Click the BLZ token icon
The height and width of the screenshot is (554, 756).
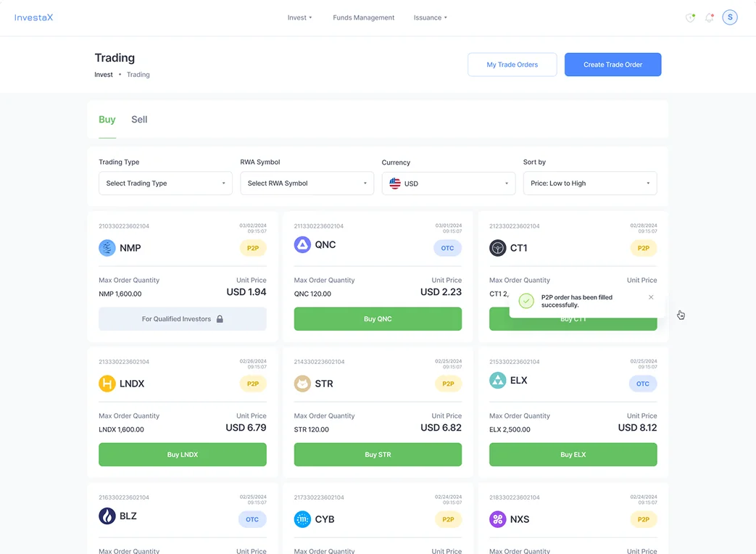point(107,516)
